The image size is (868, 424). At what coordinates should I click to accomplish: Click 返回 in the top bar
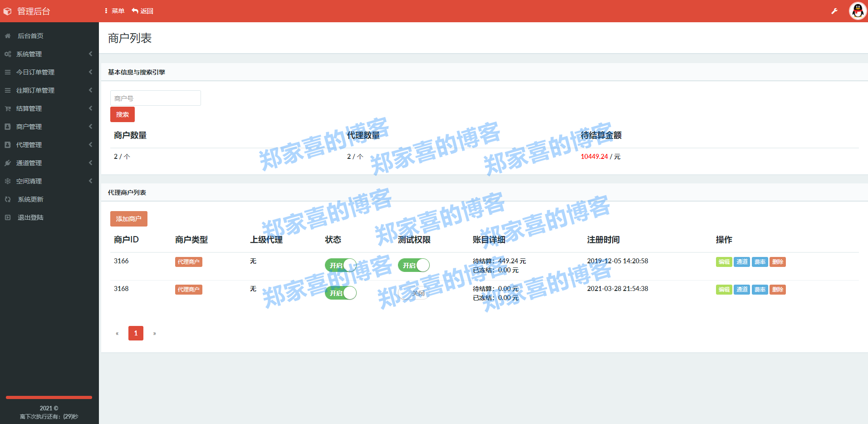147,11
